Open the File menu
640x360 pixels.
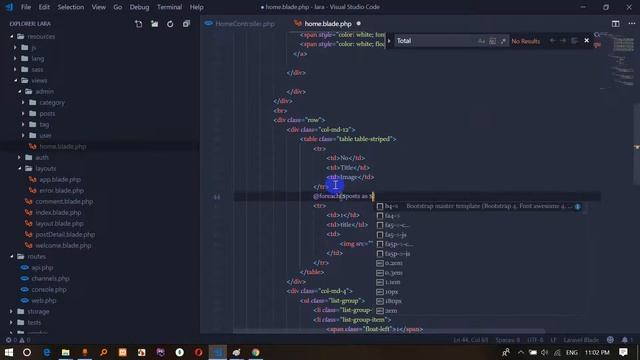click(26, 7)
